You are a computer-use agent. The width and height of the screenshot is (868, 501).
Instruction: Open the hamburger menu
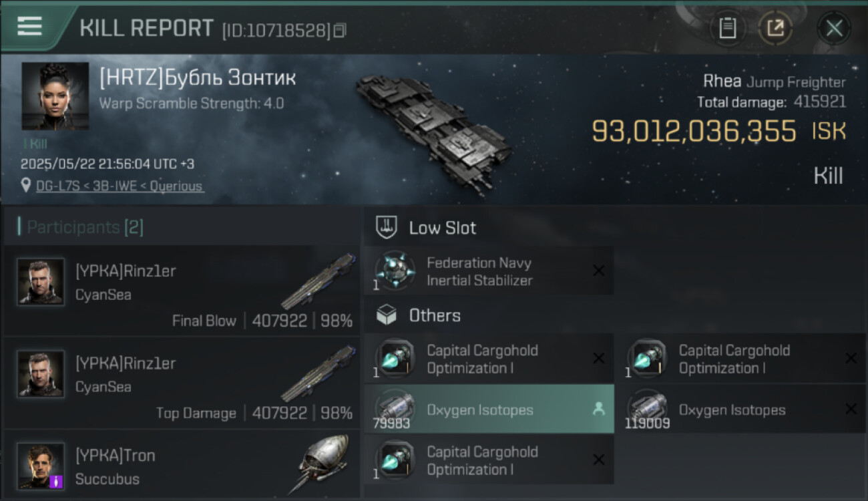click(29, 27)
